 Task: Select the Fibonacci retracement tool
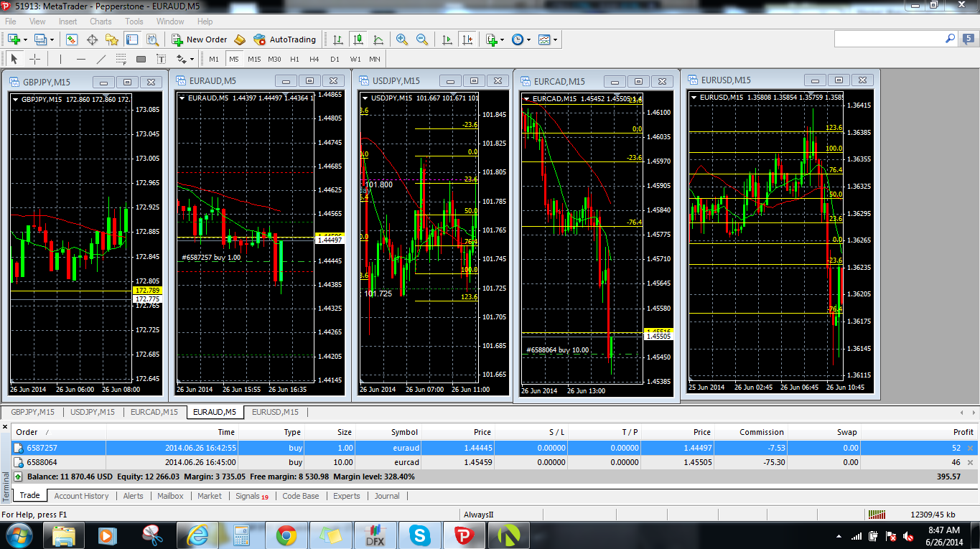coord(121,59)
